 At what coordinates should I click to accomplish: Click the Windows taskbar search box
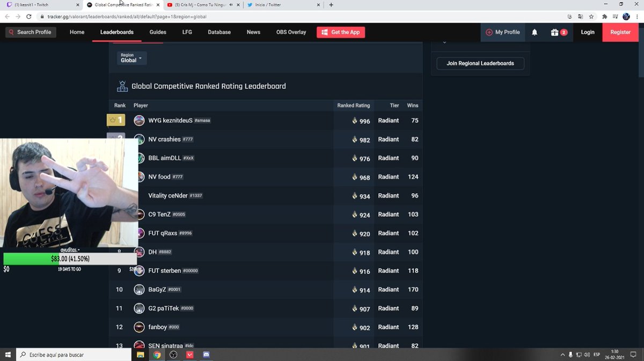(74, 355)
